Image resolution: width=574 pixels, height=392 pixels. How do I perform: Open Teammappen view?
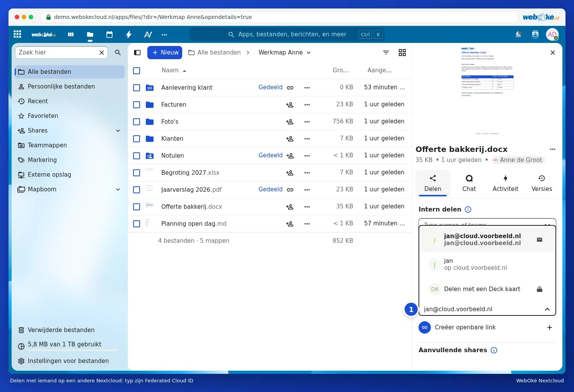[x=70, y=145]
